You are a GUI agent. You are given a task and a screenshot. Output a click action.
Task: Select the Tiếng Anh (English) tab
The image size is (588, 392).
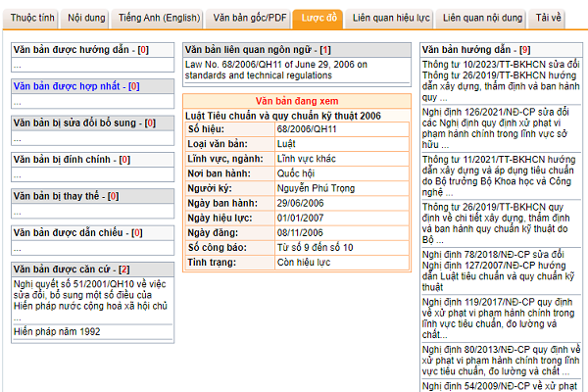161,19
